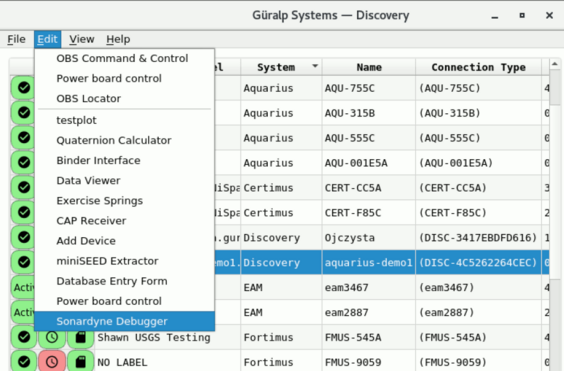The height and width of the screenshot is (371, 564).
Task: Select highlighted Sonardyne Debugger entry
Action: tap(124, 321)
